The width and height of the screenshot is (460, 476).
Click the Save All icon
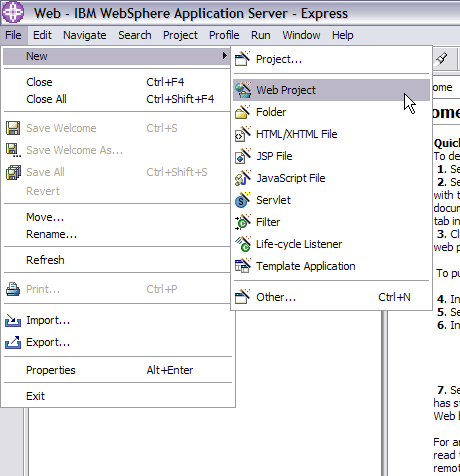(13, 172)
